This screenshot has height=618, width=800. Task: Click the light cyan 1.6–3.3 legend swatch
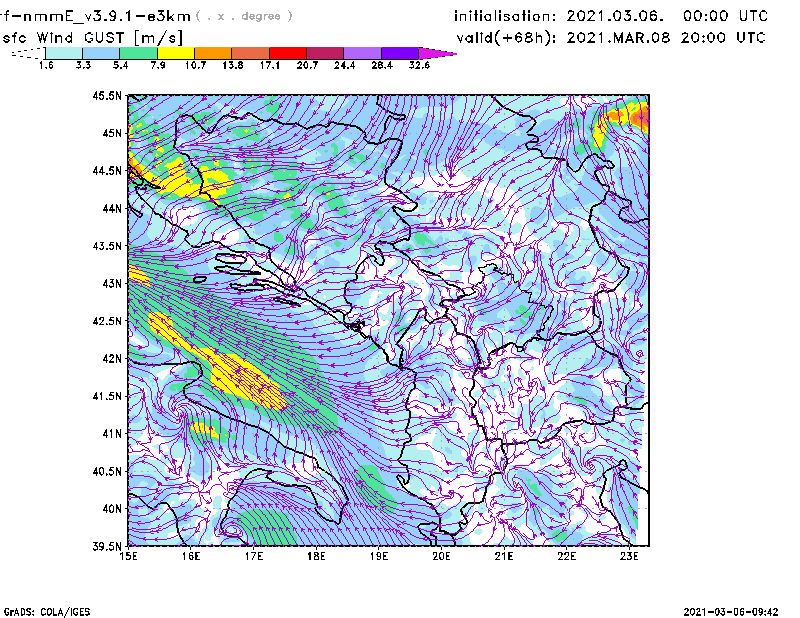(x=64, y=53)
